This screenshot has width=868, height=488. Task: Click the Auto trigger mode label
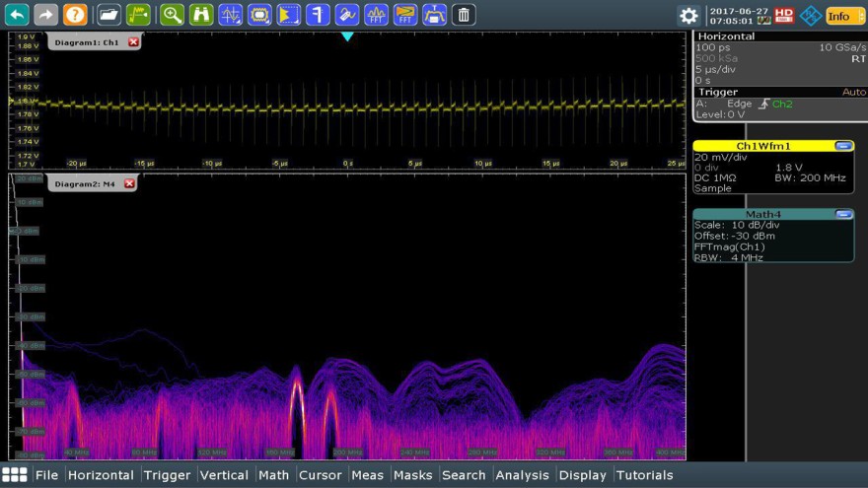click(853, 92)
